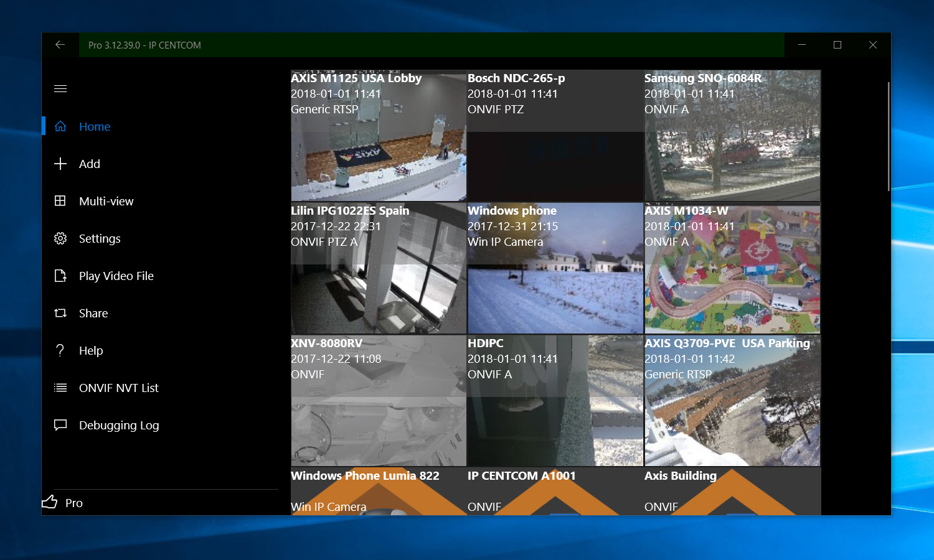Open the Home menu item
The width and height of the screenshot is (934, 560).
pyautogui.click(x=95, y=126)
